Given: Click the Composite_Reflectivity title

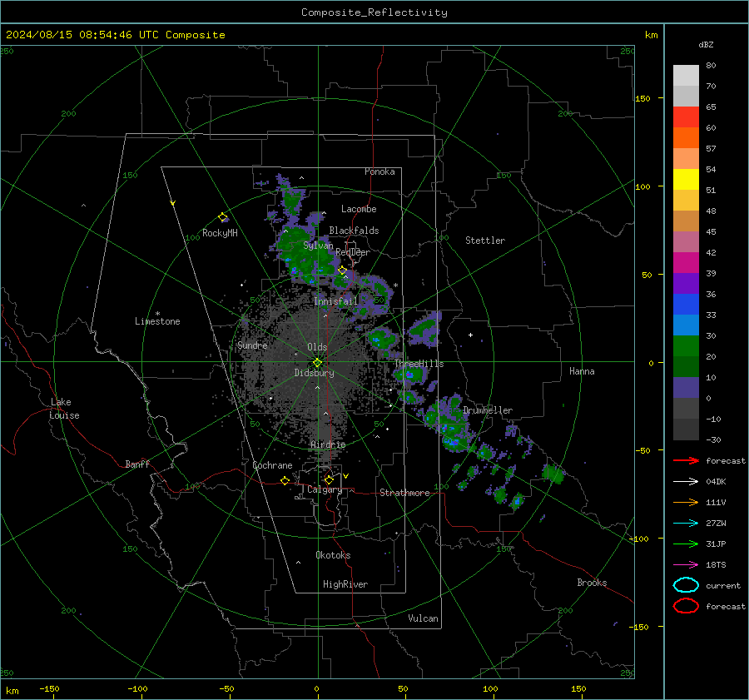Looking at the screenshot, I should click(374, 12).
